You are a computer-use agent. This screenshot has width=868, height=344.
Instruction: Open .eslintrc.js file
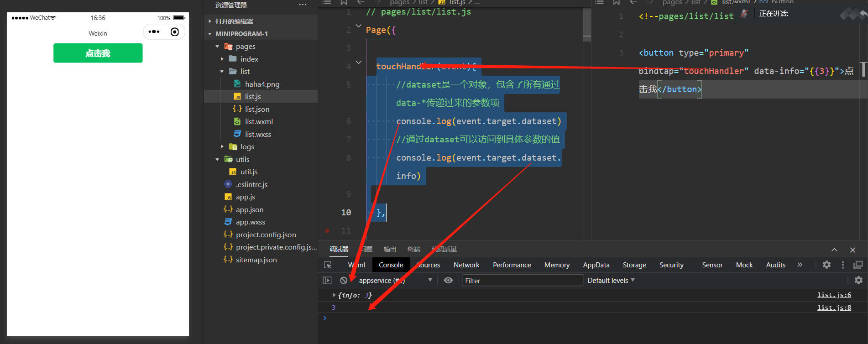pyautogui.click(x=251, y=184)
